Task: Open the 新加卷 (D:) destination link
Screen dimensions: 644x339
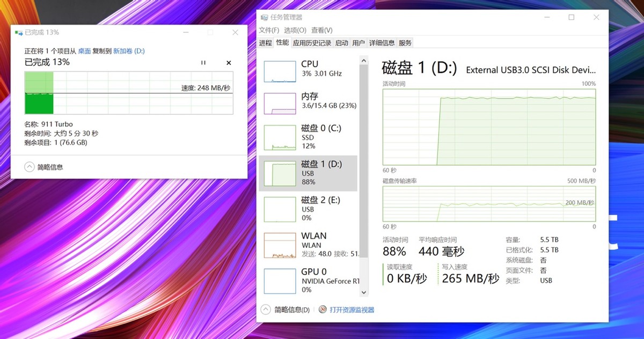Action: click(128, 51)
